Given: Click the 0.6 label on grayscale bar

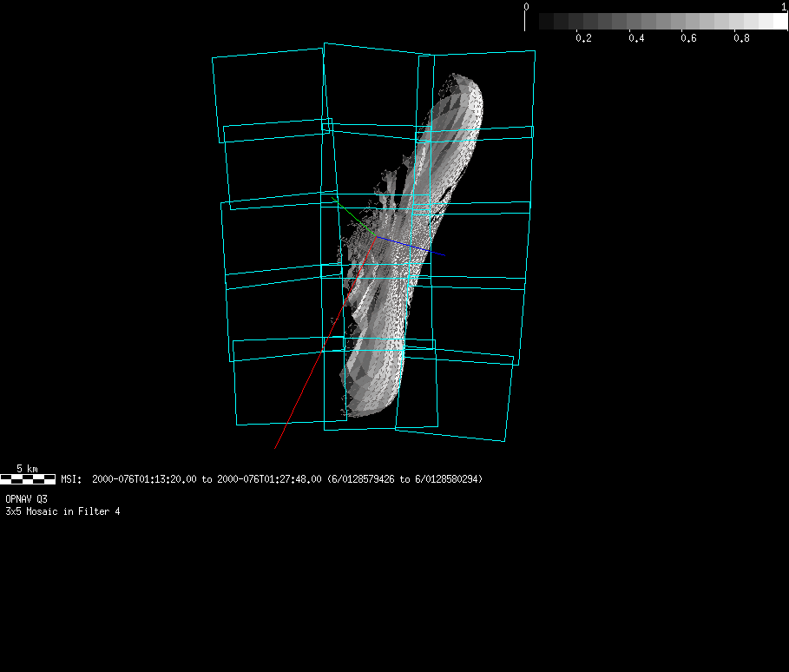Looking at the screenshot, I should [x=689, y=38].
